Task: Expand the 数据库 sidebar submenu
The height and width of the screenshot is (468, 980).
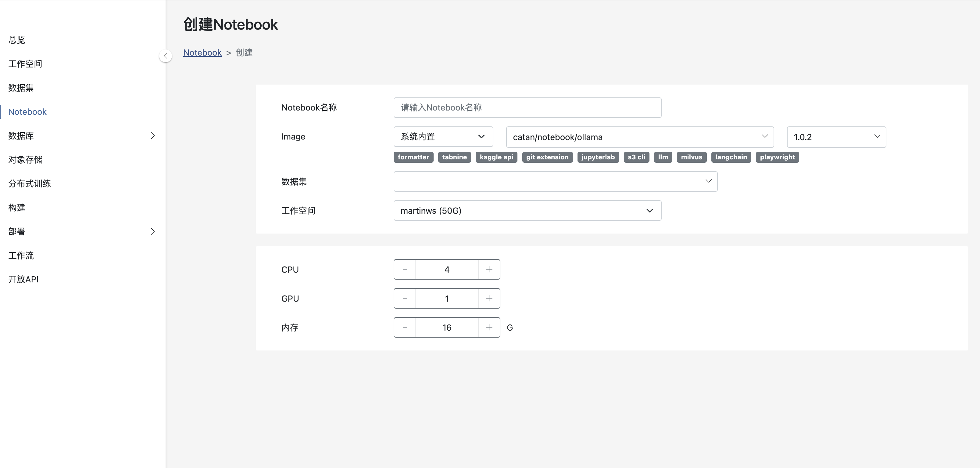Action: click(x=152, y=136)
